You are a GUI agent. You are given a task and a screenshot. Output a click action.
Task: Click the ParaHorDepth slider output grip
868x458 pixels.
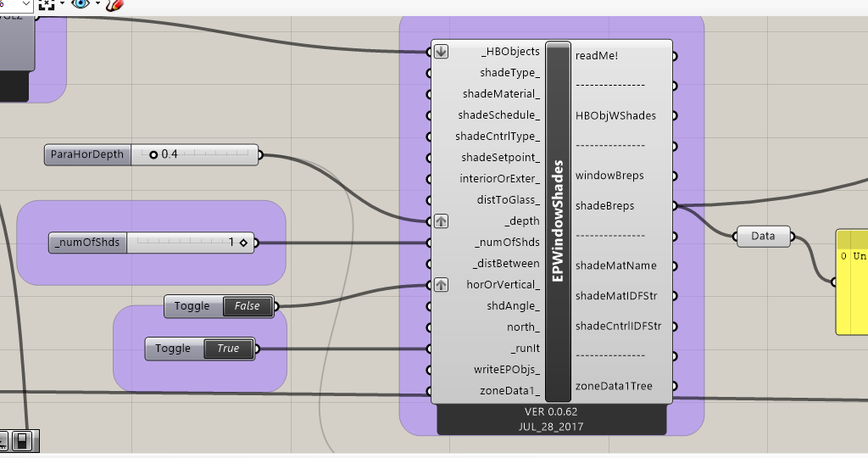click(259, 155)
